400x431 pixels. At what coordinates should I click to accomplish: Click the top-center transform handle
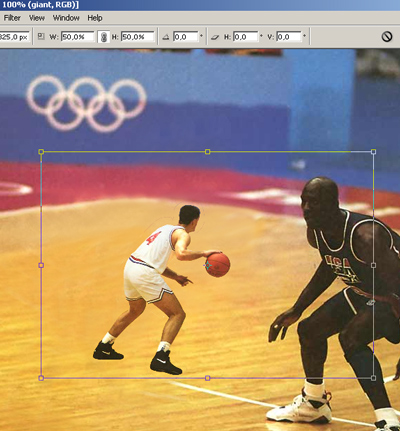pos(208,152)
